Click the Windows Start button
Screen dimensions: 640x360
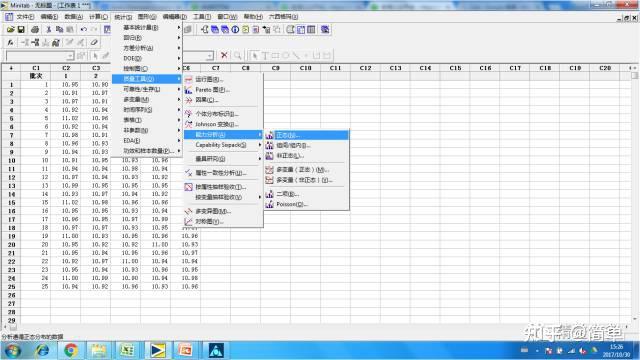coord(12,350)
